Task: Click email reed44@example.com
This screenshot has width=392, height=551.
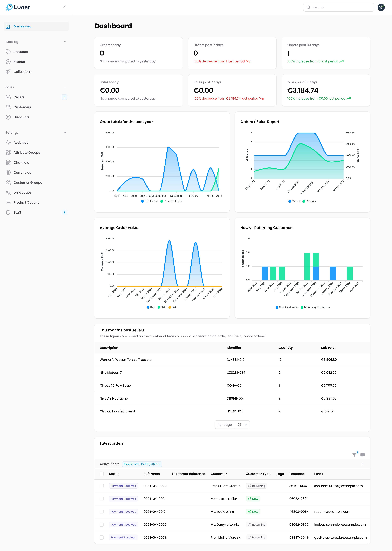Action: [x=332, y=512]
